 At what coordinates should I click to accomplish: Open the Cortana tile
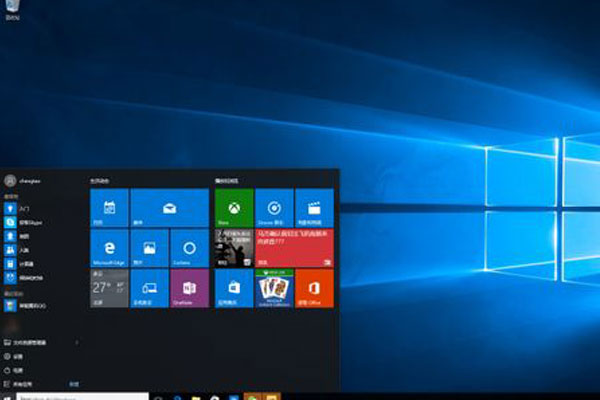point(189,249)
